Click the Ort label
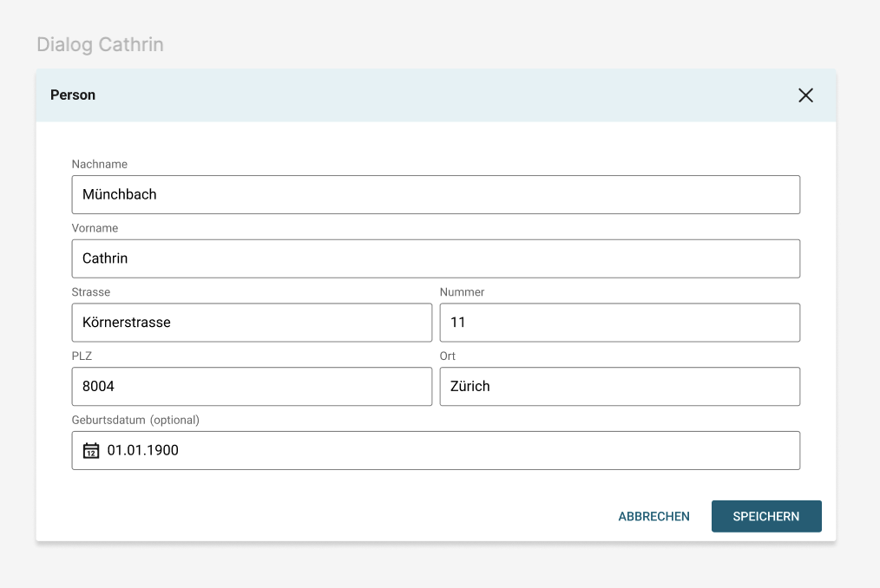Viewport: 880px width, 588px height. pos(448,356)
